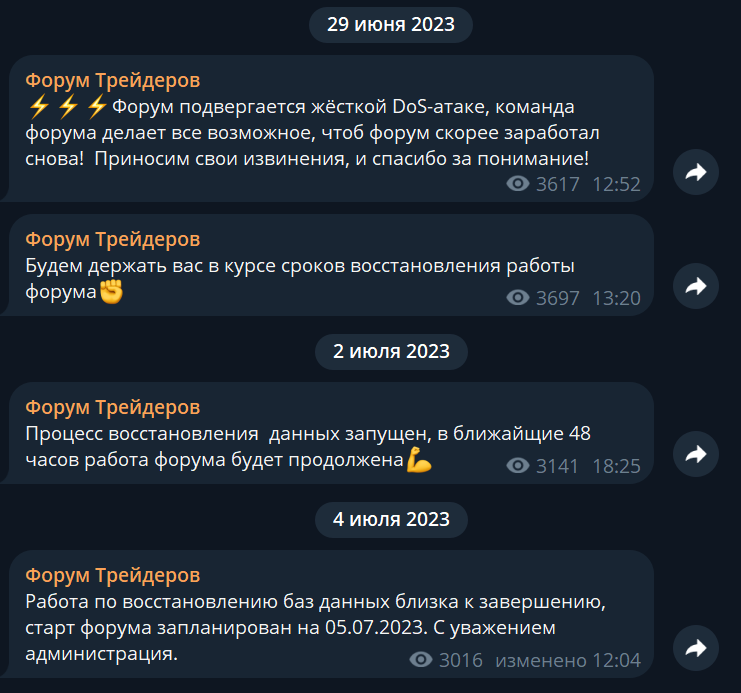Click the eye views icon showing 3016
The height and width of the screenshot is (693, 741).
pos(421,659)
